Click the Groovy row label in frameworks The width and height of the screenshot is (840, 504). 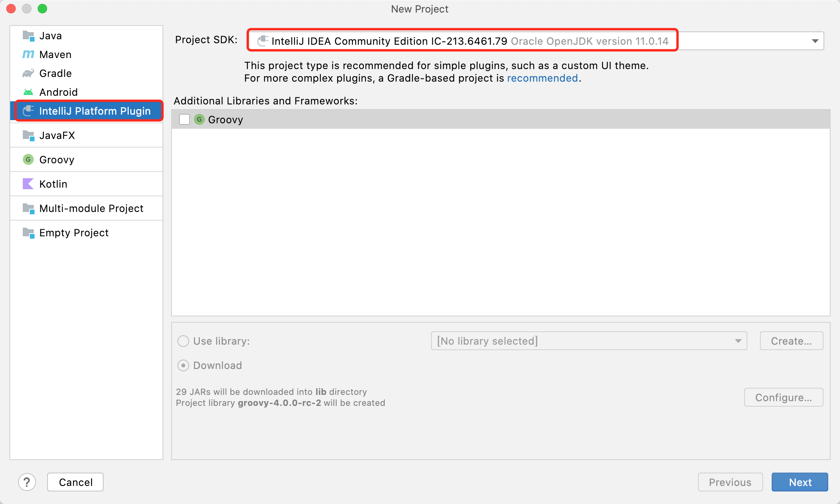(x=225, y=120)
